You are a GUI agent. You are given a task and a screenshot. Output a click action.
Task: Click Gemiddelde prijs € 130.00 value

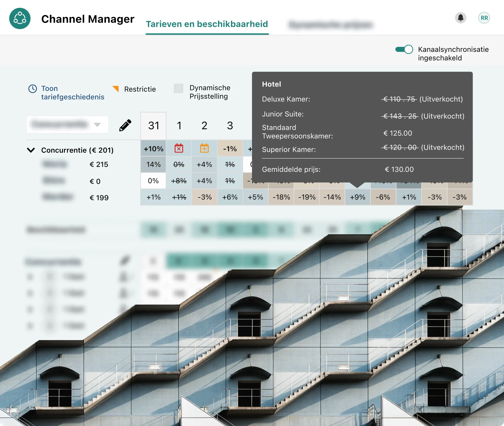point(399,169)
